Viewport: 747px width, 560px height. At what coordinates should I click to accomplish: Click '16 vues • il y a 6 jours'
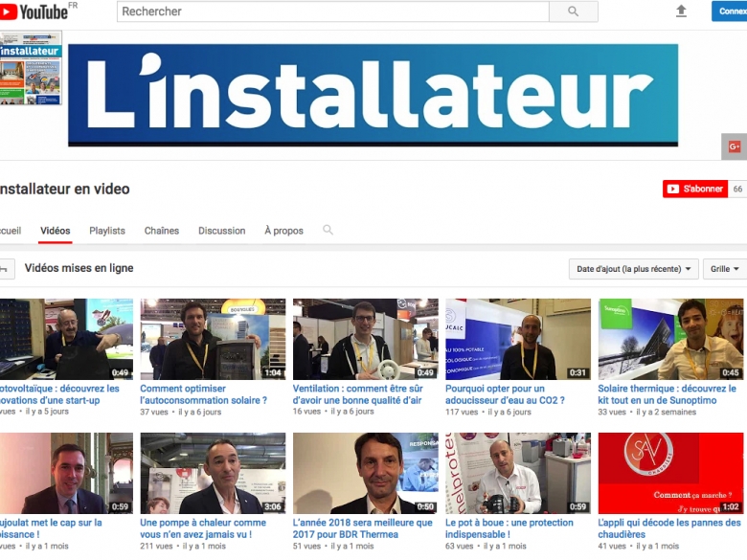pyautogui.click(x=333, y=412)
